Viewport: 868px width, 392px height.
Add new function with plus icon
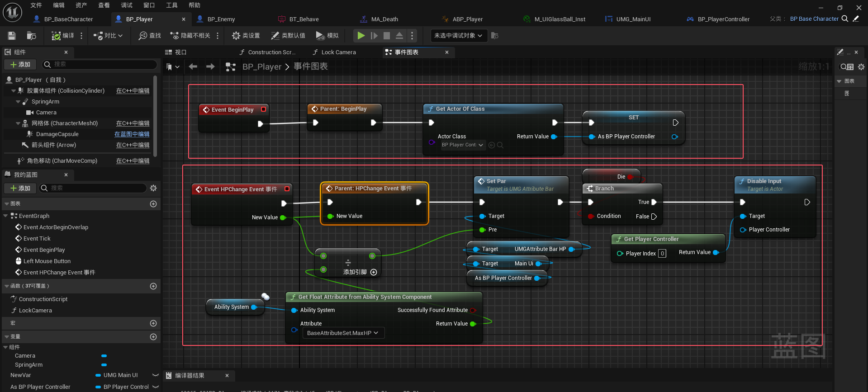tap(153, 286)
